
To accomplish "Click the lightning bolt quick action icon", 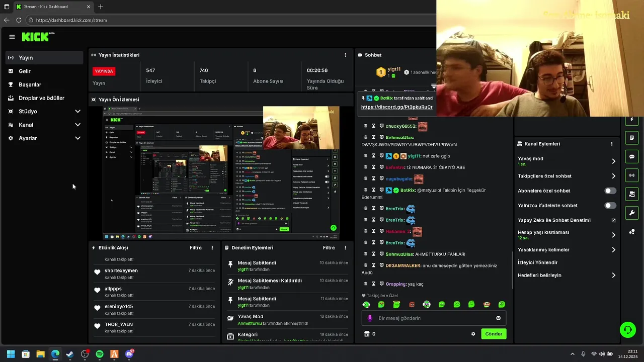I will pyautogui.click(x=632, y=119).
